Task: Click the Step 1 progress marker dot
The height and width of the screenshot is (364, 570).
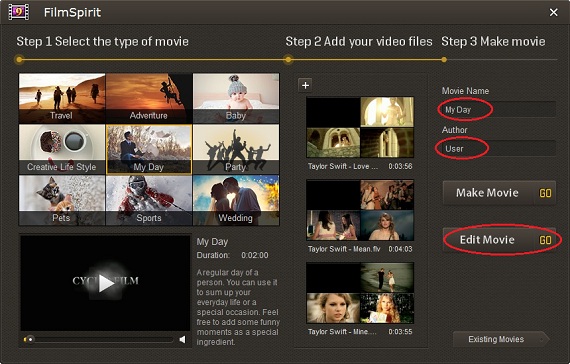Action: pyautogui.click(x=19, y=59)
